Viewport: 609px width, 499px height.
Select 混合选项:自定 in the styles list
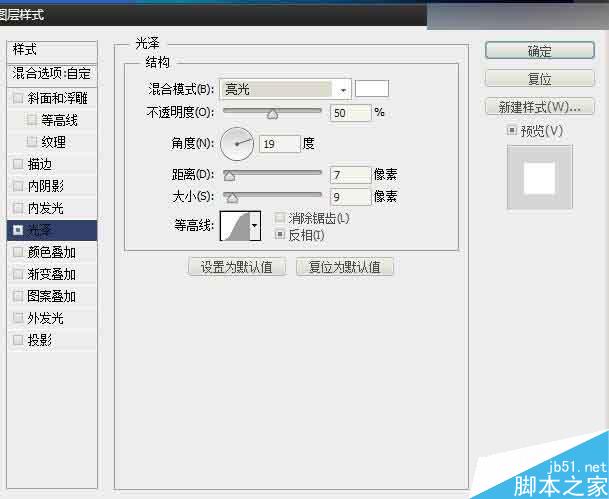point(52,73)
